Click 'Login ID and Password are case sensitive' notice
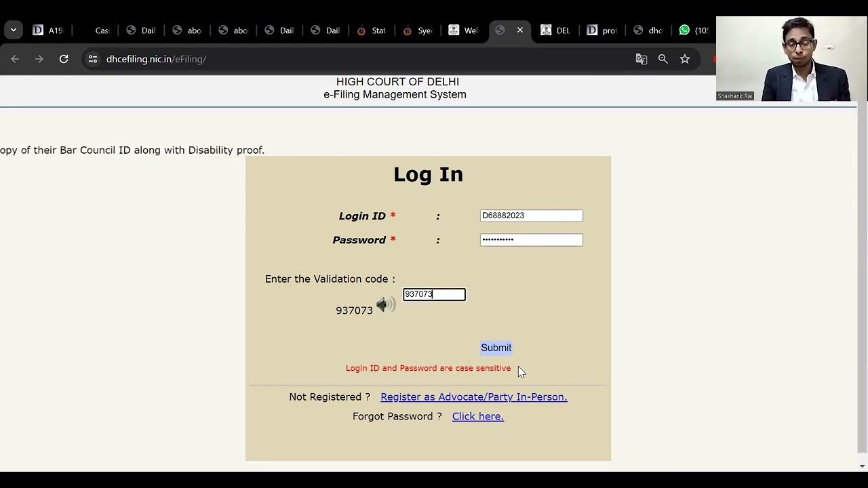 coord(428,368)
